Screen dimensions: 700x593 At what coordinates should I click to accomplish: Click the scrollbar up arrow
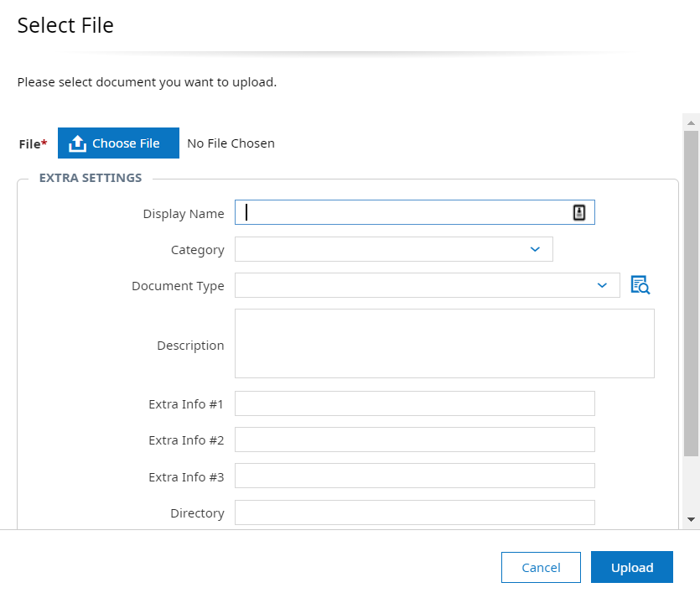coord(692,123)
